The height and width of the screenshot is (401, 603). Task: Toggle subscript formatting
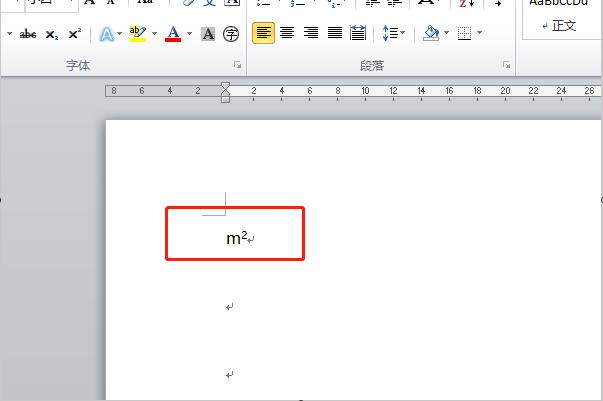coord(52,35)
